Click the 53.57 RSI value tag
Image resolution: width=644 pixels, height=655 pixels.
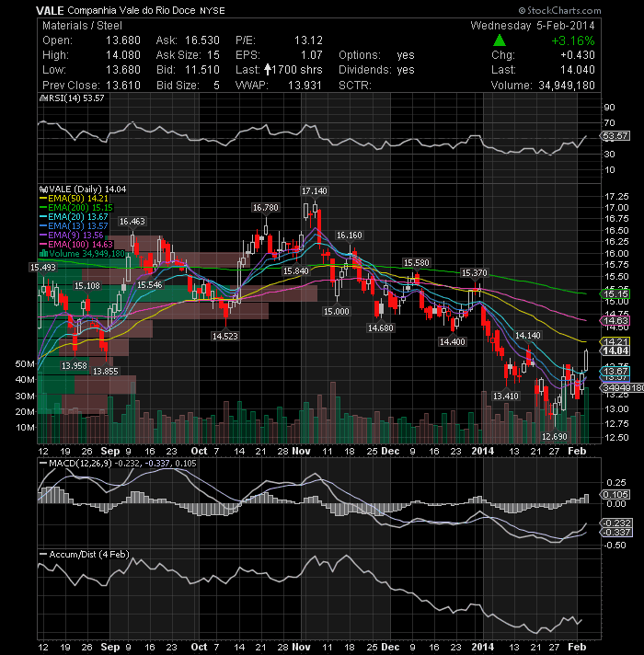pyautogui.click(x=615, y=136)
